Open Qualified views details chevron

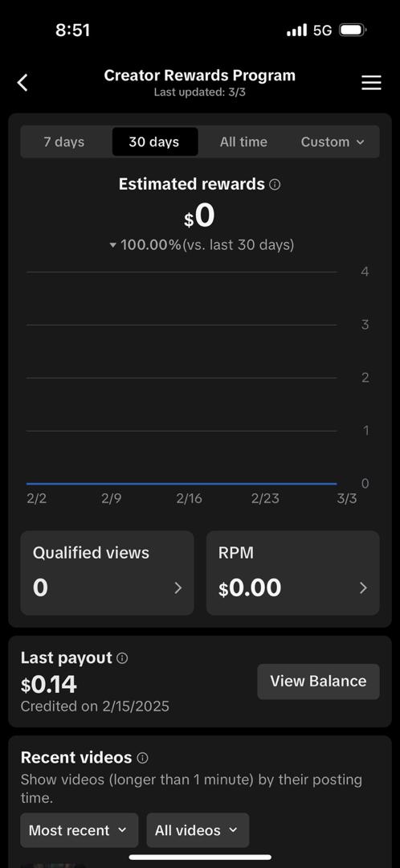pyautogui.click(x=178, y=588)
